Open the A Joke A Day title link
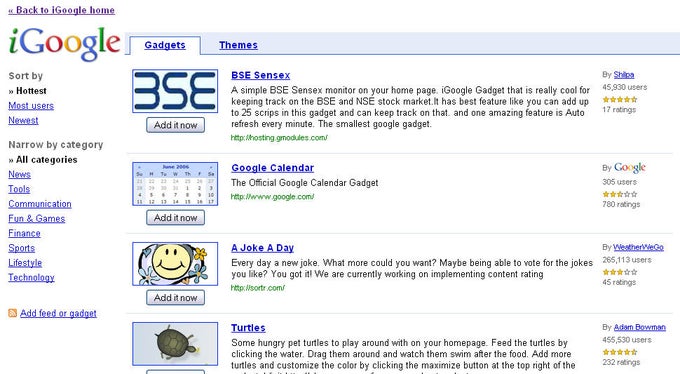 pos(262,248)
